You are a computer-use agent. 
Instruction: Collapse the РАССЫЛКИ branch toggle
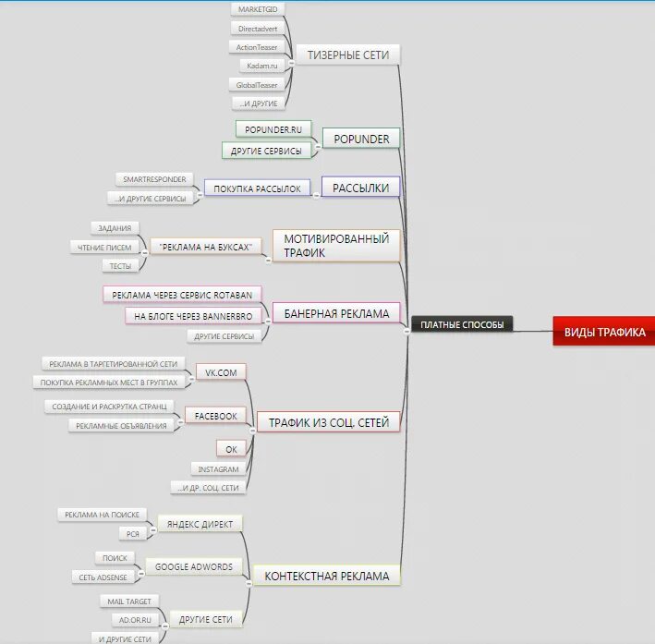tap(316, 195)
